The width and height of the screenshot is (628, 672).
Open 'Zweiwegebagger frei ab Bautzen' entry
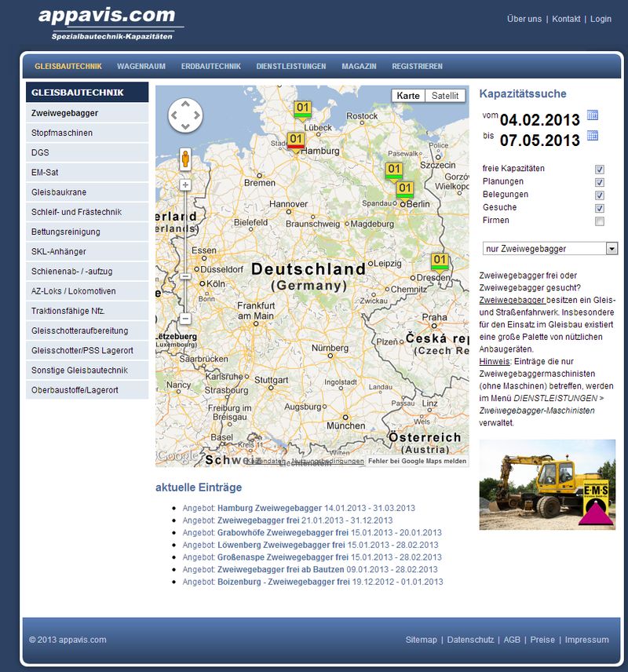point(281,570)
